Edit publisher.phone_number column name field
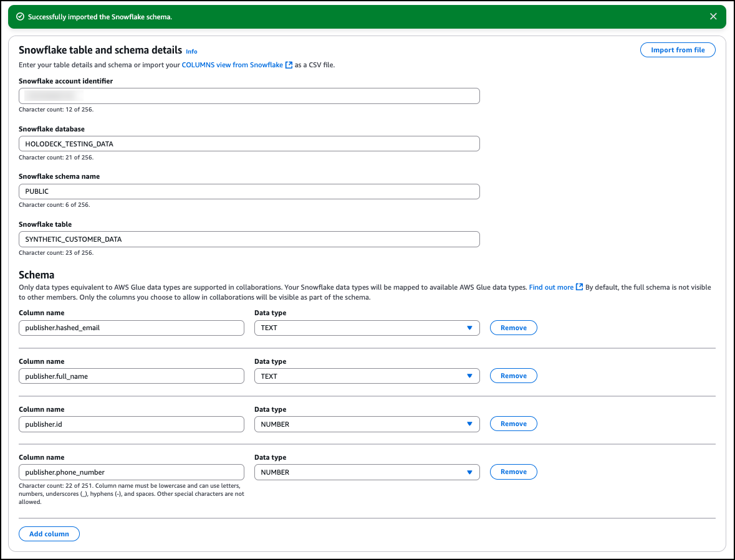The image size is (735, 560). 132,472
